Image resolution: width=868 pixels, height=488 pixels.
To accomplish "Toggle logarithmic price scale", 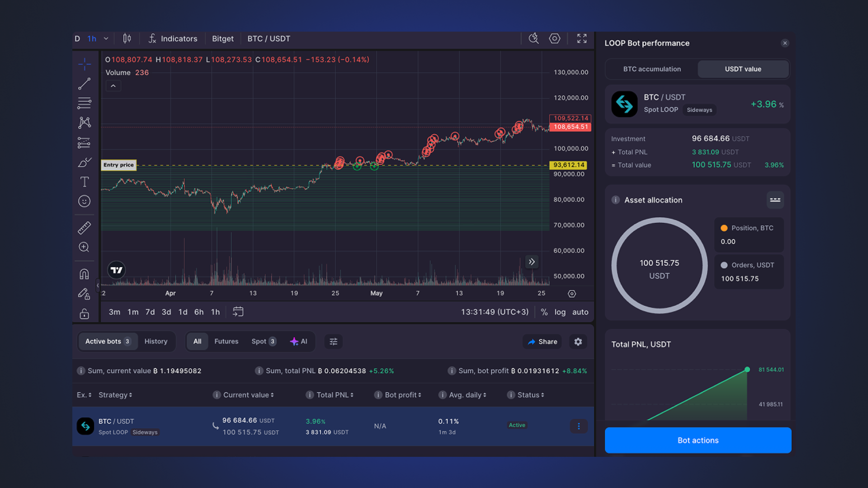I will [x=560, y=312].
